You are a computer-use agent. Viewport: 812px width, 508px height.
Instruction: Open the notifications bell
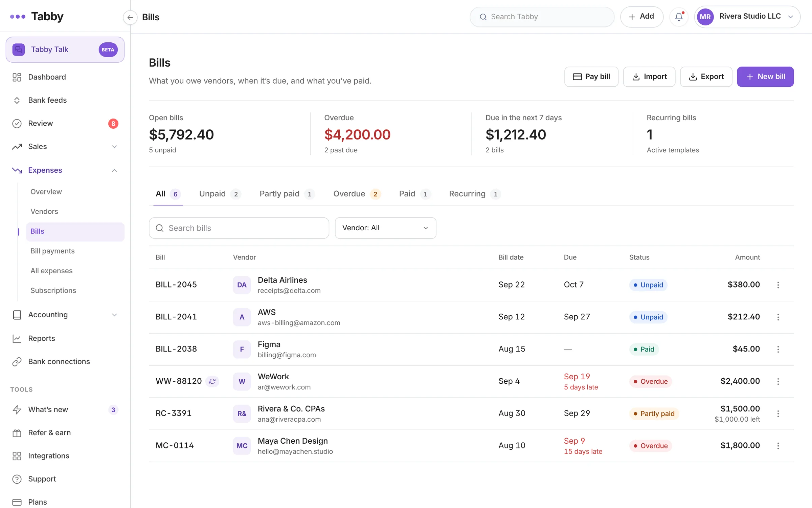[679, 17]
